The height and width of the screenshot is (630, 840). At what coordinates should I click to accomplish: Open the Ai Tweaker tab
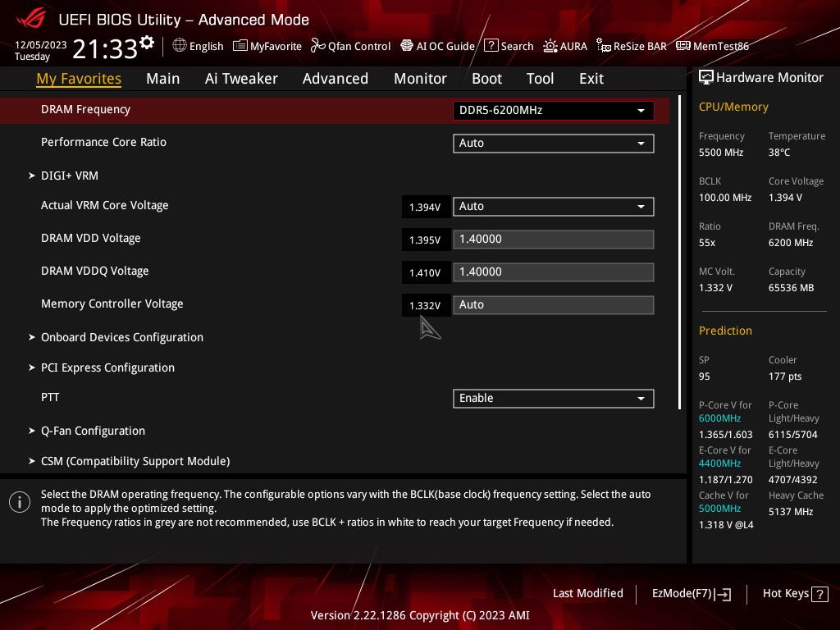click(241, 79)
